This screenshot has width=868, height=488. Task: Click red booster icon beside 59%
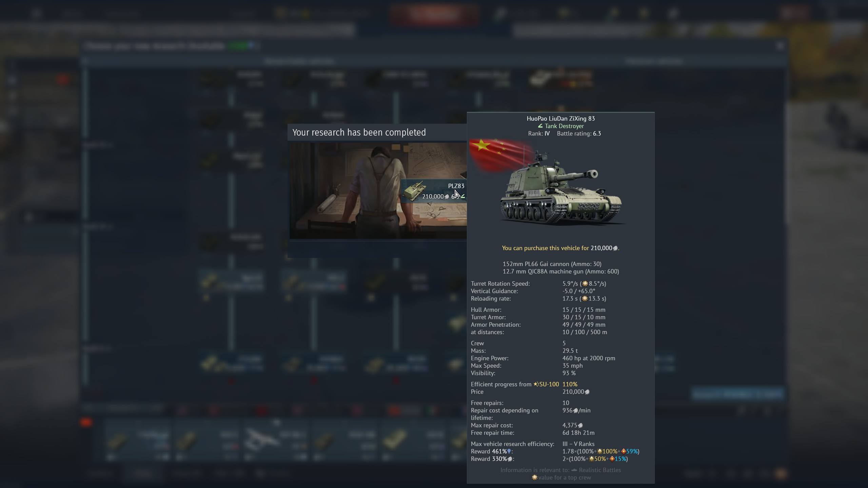pos(623,451)
